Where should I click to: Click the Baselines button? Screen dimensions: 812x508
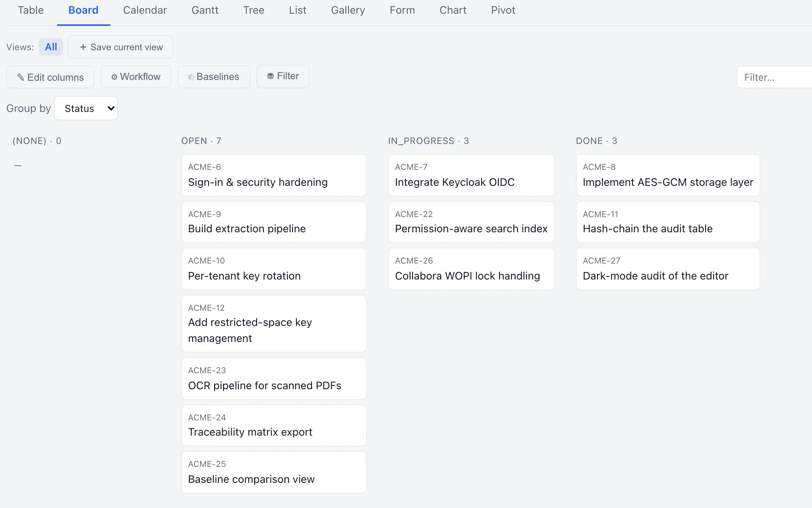click(x=214, y=77)
